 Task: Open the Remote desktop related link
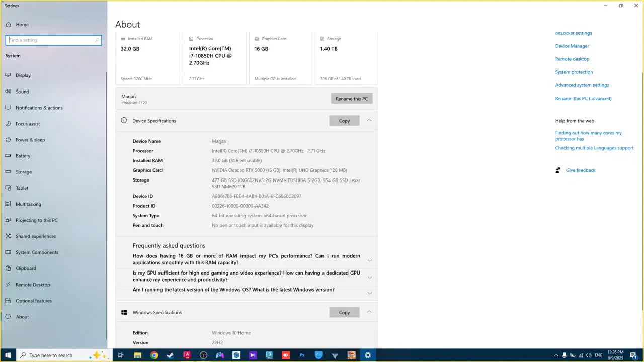coord(572,59)
